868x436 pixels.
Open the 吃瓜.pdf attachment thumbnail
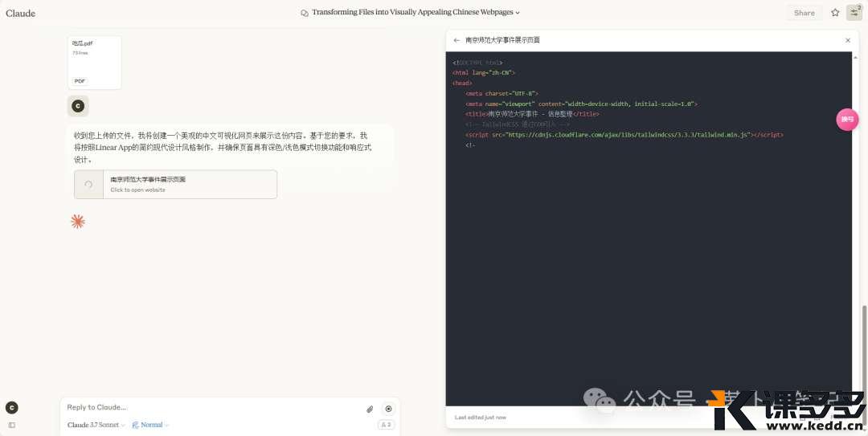pos(95,63)
